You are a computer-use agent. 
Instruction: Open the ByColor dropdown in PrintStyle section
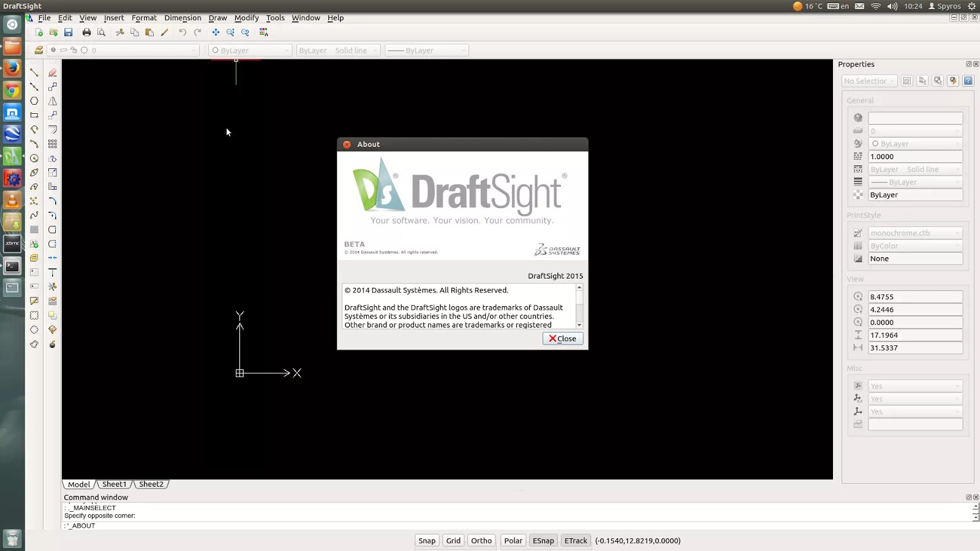[915, 246]
